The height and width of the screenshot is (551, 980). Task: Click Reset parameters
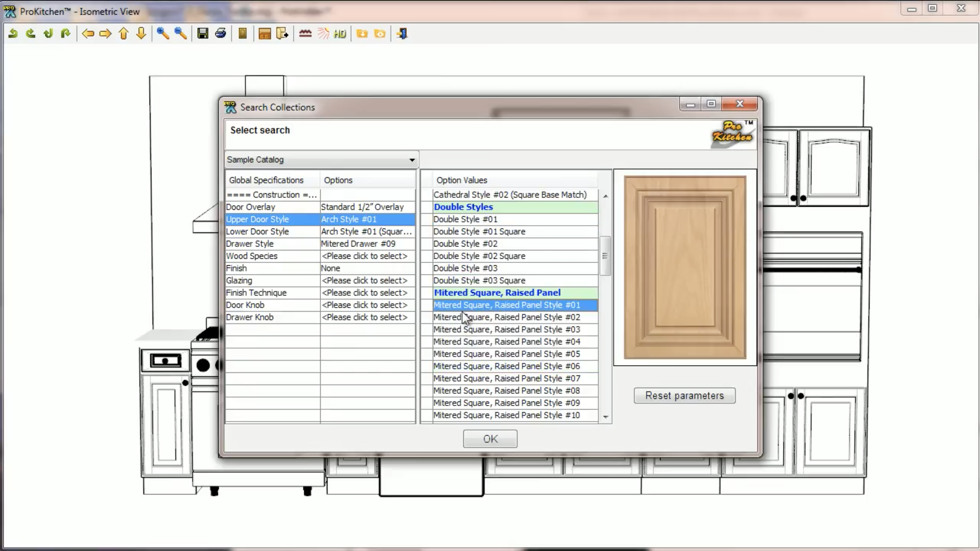pyautogui.click(x=684, y=396)
